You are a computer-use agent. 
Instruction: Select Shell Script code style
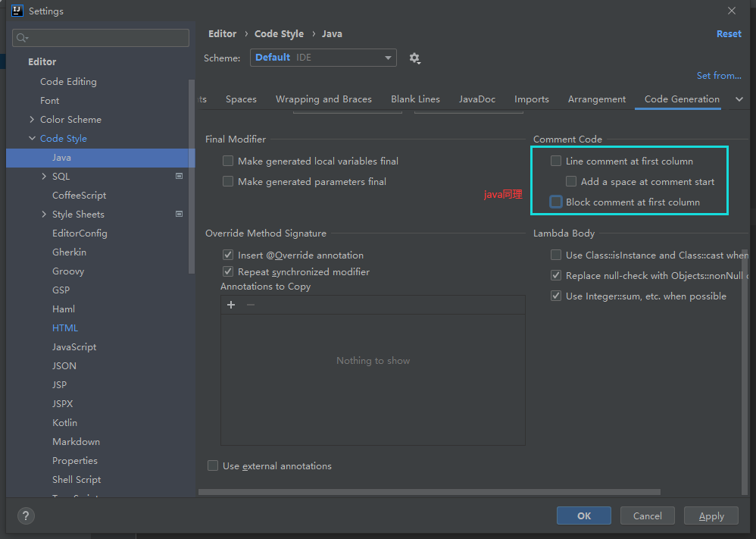click(77, 480)
